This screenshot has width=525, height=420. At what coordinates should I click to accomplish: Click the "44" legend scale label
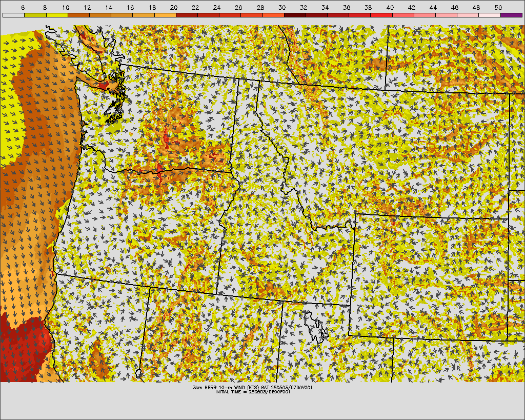[433, 7]
